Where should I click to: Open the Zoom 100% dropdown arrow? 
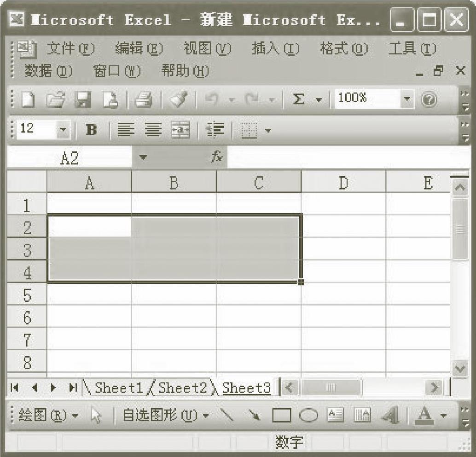tap(407, 99)
